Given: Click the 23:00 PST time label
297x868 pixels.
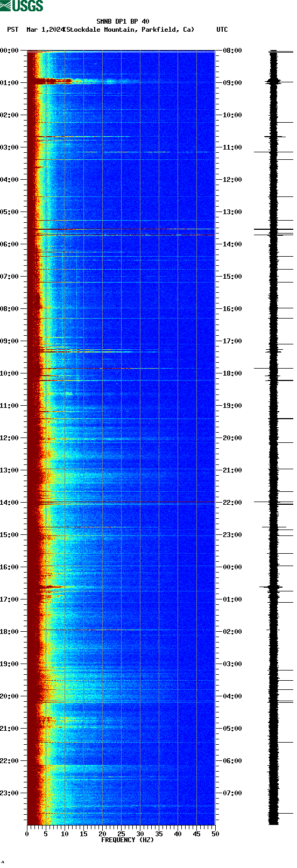Looking at the screenshot, I should point(9,793).
